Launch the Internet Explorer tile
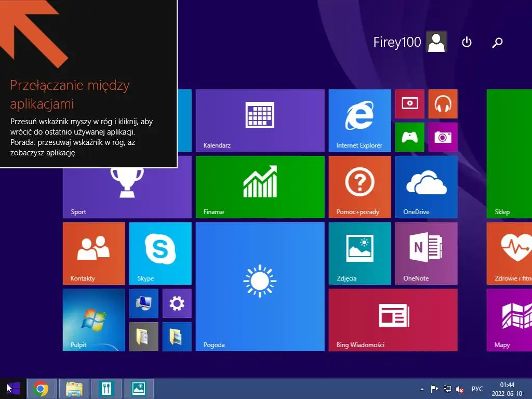 [x=360, y=121]
